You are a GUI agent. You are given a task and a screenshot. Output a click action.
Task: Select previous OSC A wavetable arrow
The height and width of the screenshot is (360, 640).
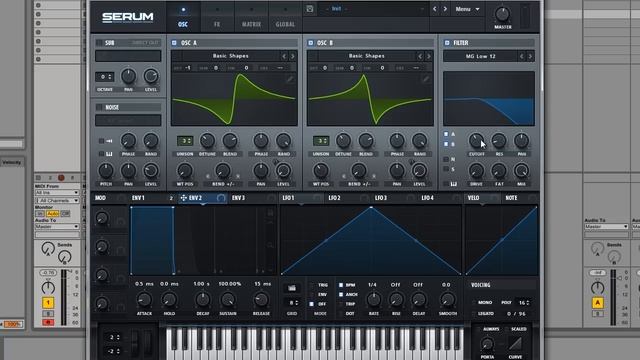point(284,56)
